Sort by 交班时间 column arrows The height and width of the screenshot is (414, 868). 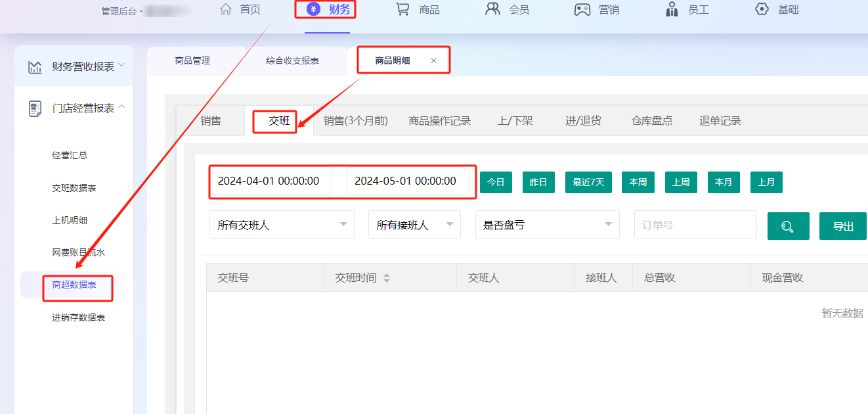pyautogui.click(x=387, y=278)
